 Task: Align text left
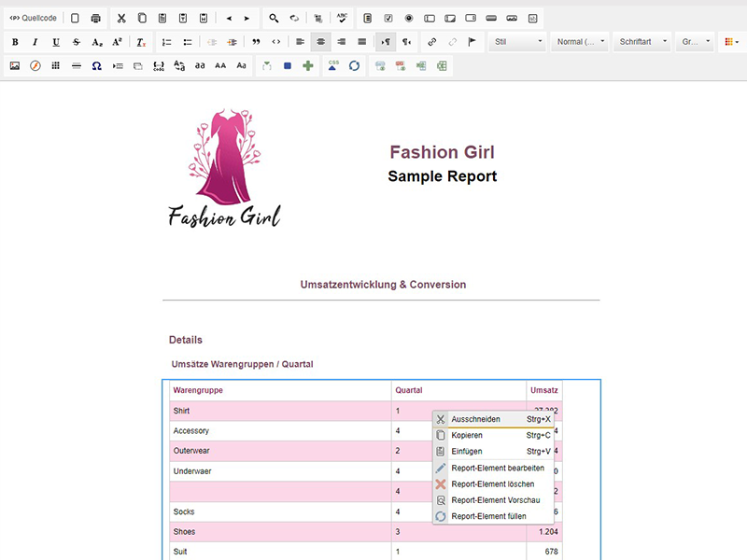(300, 42)
